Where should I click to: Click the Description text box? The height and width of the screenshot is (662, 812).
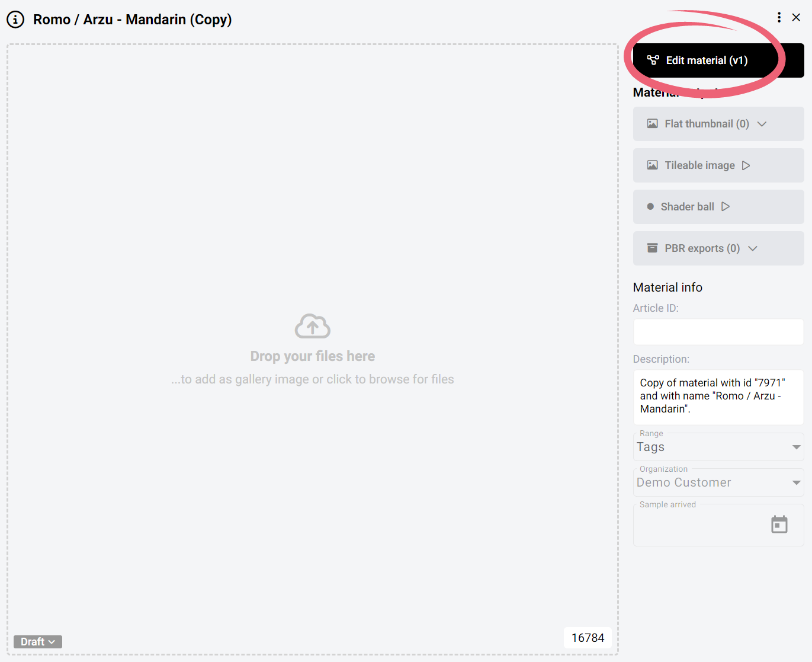coord(718,396)
